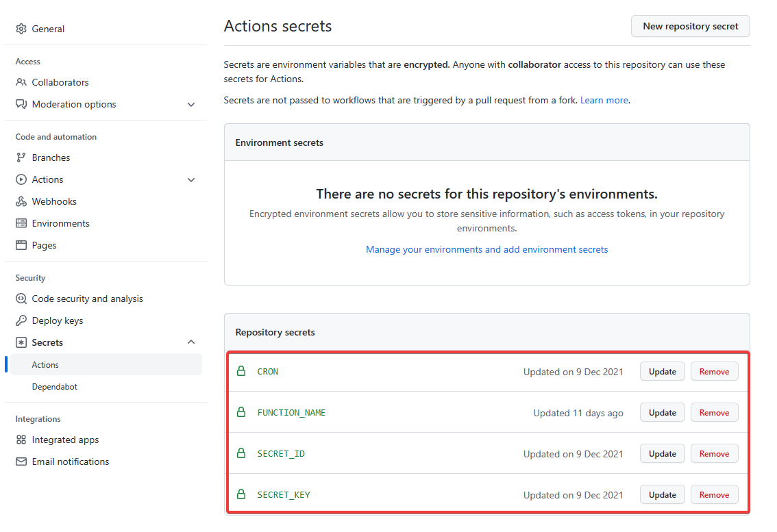Update the FUNCTION_NAME secret
Viewport: 777px width, 532px height.
tap(662, 413)
